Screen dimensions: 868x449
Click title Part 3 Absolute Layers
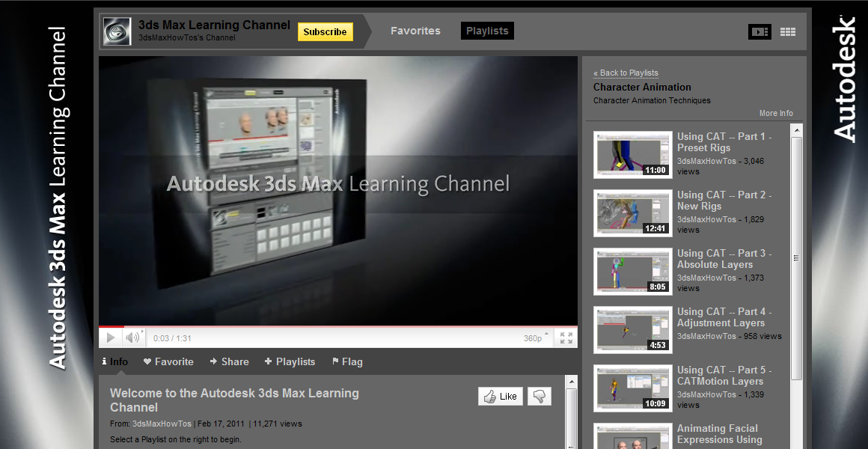pos(724,258)
